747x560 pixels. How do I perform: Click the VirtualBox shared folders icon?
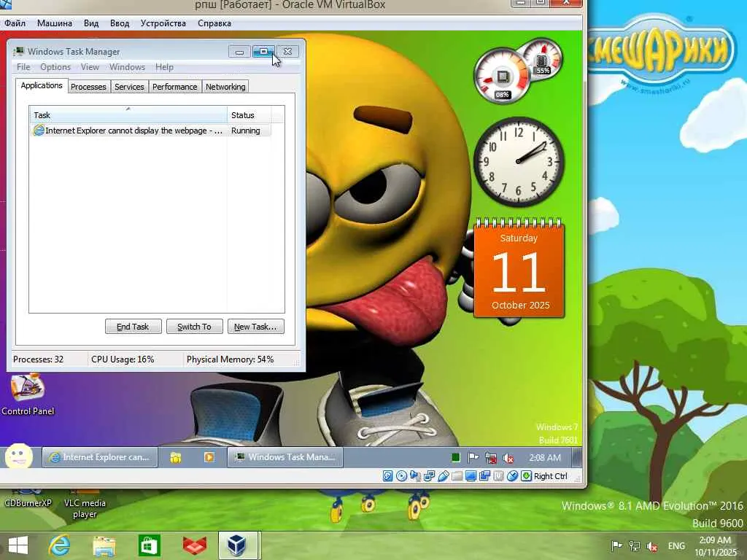tap(457, 475)
